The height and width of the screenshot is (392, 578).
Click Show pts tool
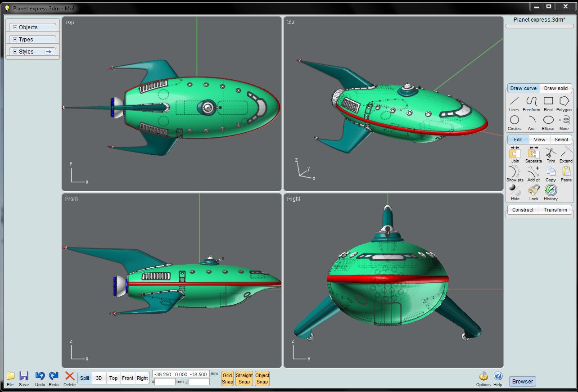coord(515,174)
